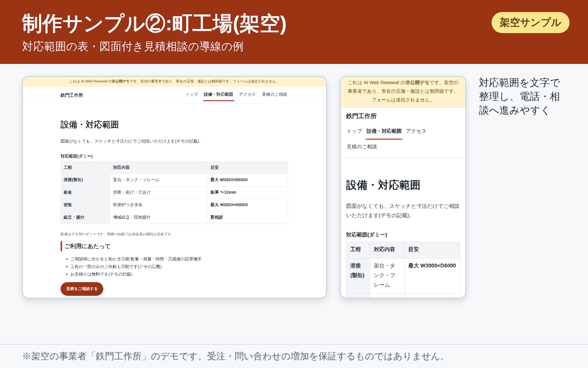This screenshot has height=368, width=588.
Task: Click the intro paragraph in mobile preview
Action: 402,211
